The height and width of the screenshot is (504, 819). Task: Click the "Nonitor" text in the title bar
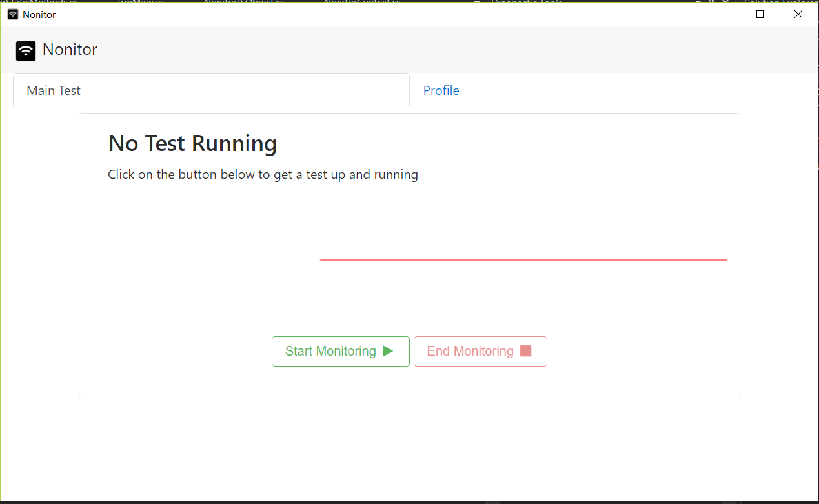(39, 14)
